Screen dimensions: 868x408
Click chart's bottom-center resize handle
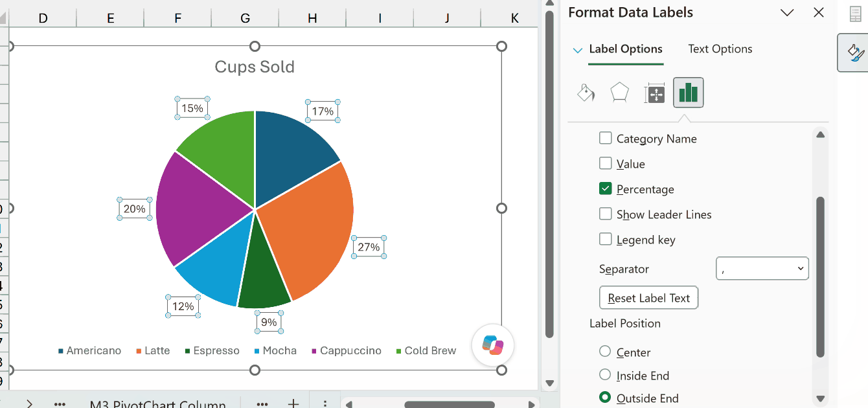(x=255, y=370)
